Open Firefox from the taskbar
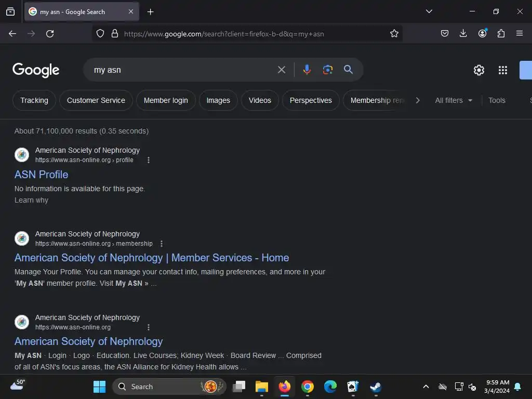Viewport: 532px width, 399px height. (285, 387)
